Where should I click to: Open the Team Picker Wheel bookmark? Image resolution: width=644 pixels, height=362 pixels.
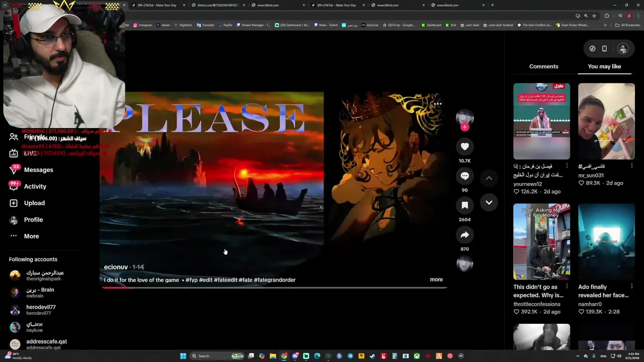(573, 25)
